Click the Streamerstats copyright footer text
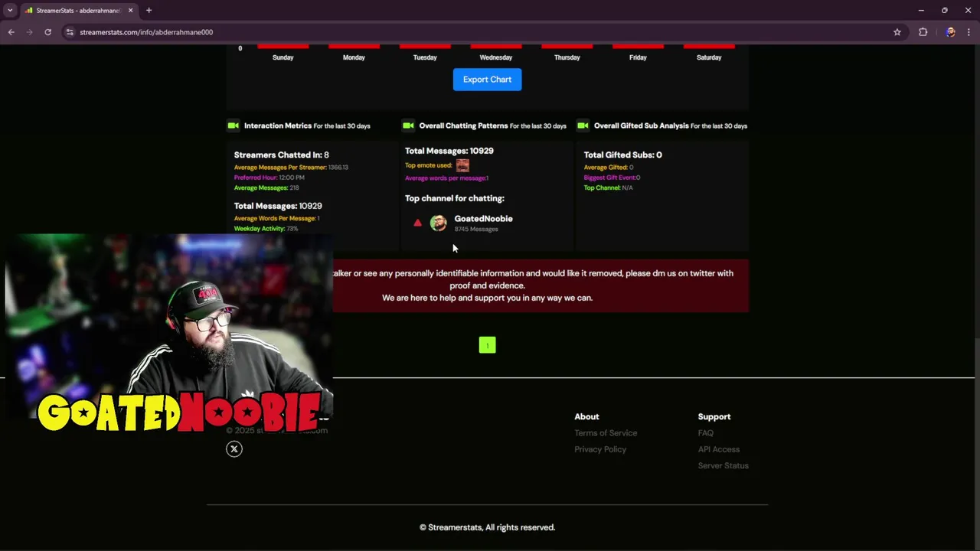Viewport: 980px width, 551px height. click(487, 527)
